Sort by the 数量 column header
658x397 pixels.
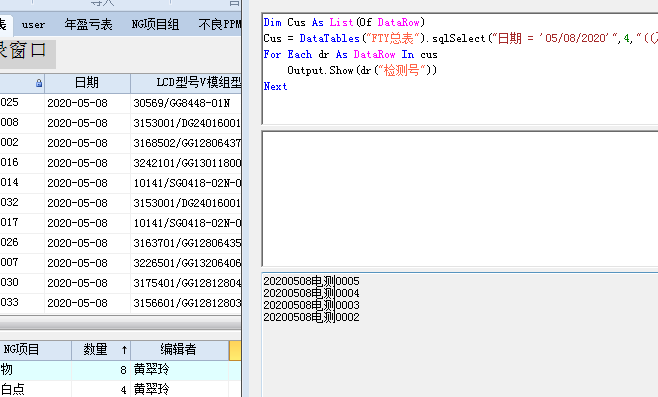click(x=101, y=350)
